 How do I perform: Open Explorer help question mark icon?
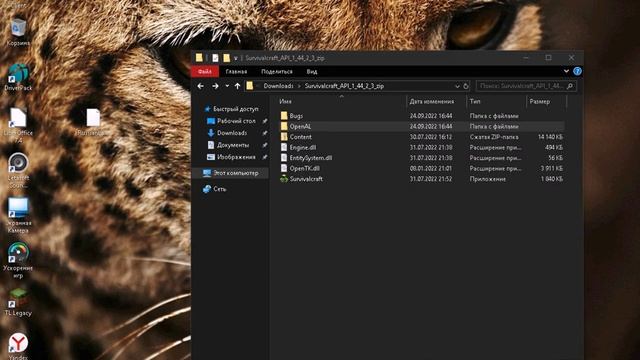pyautogui.click(x=577, y=71)
